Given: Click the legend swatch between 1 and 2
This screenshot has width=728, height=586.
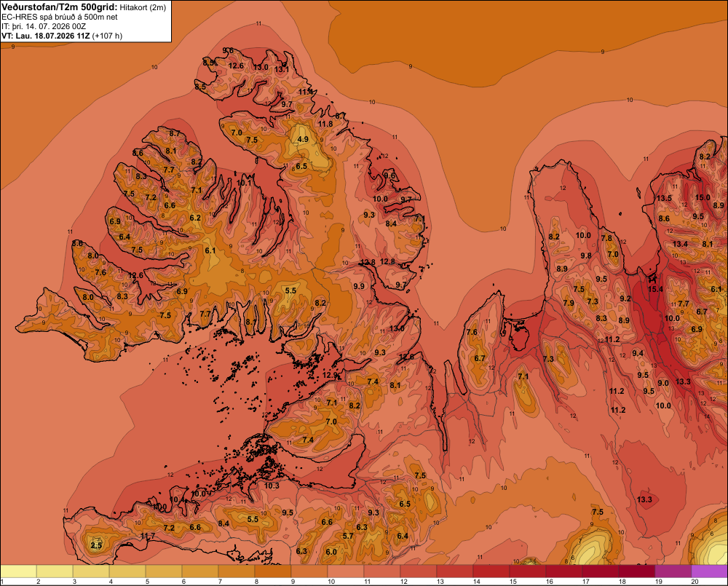Looking at the screenshot, I should tap(19, 571).
